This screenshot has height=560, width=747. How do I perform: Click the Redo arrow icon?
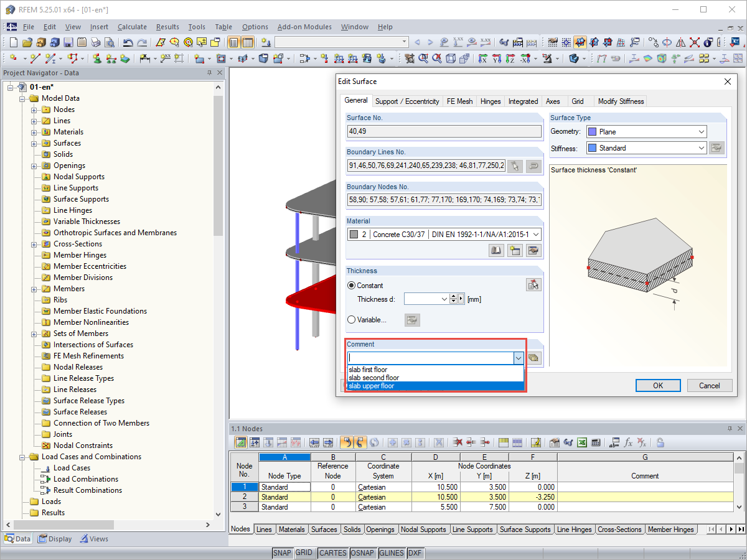click(x=142, y=42)
